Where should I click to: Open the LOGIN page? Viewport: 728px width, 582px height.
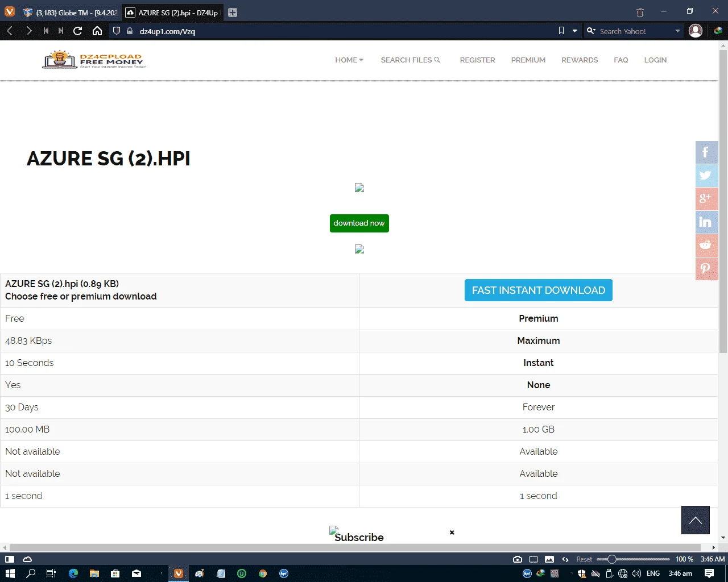coord(655,60)
